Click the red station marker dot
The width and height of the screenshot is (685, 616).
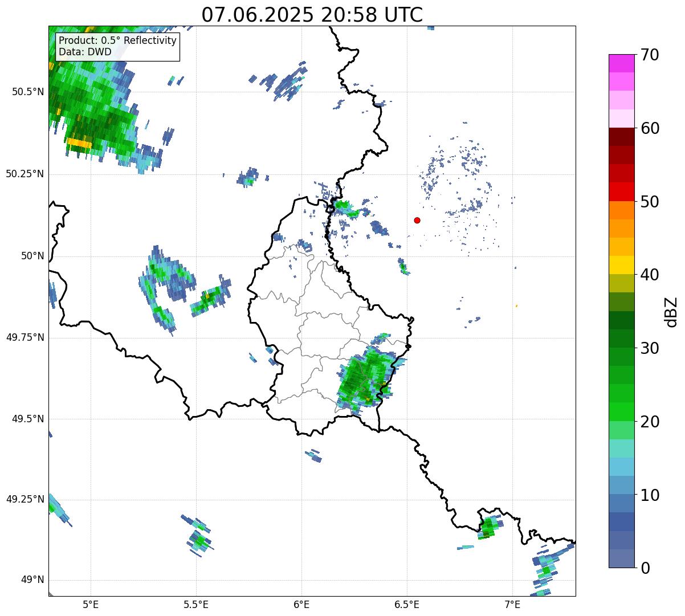(x=417, y=220)
